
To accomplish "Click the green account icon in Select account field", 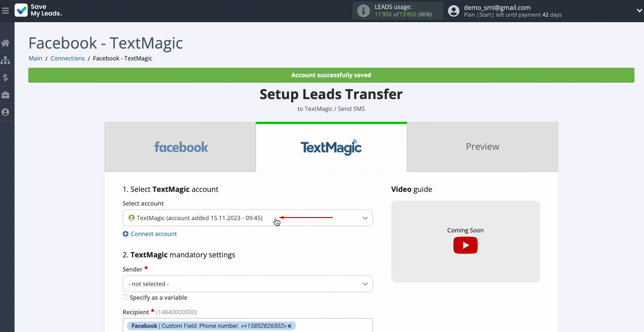I will tap(131, 218).
